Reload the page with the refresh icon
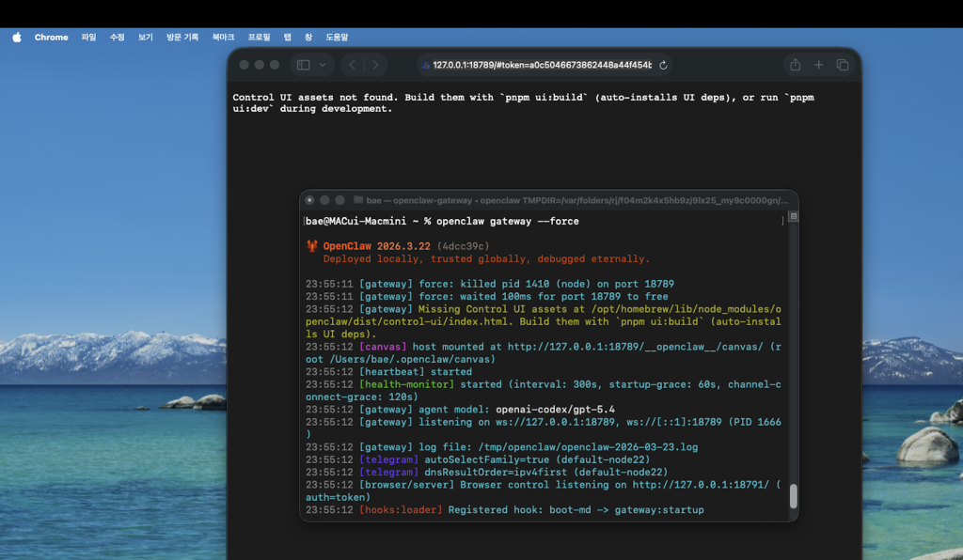963x560 pixels. coord(663,65)
